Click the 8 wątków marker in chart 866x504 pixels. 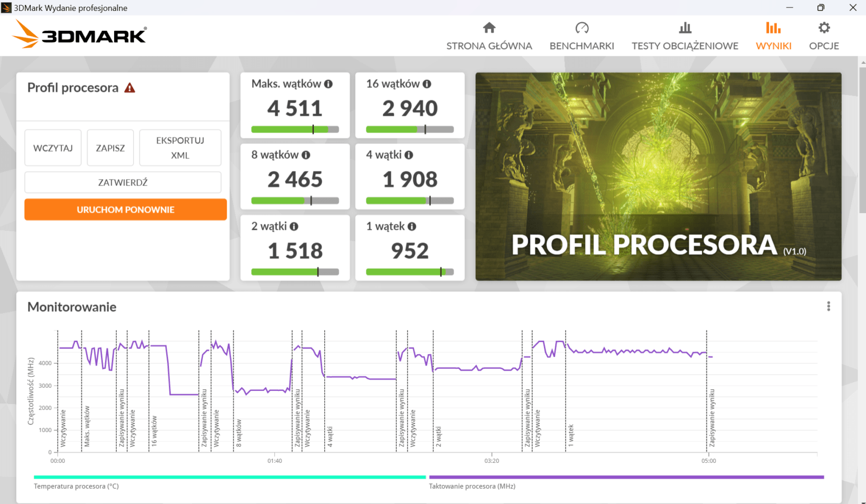coord(239,433)
